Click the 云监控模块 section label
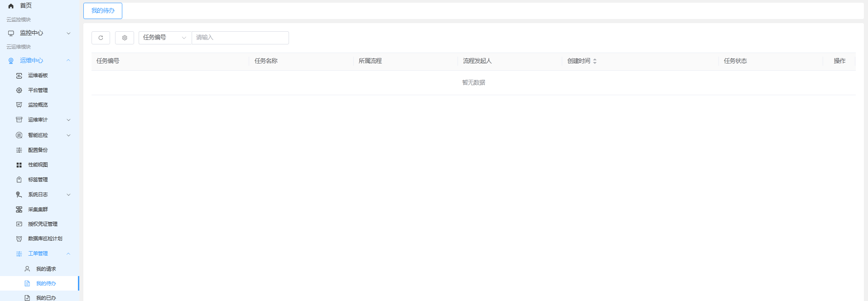868x301 pixels. click(19, 19)
